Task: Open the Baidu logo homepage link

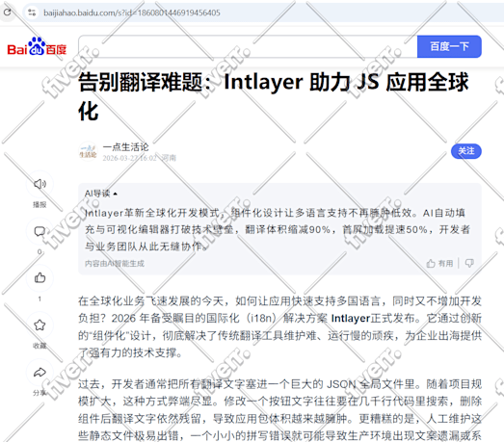Action: 37,47
